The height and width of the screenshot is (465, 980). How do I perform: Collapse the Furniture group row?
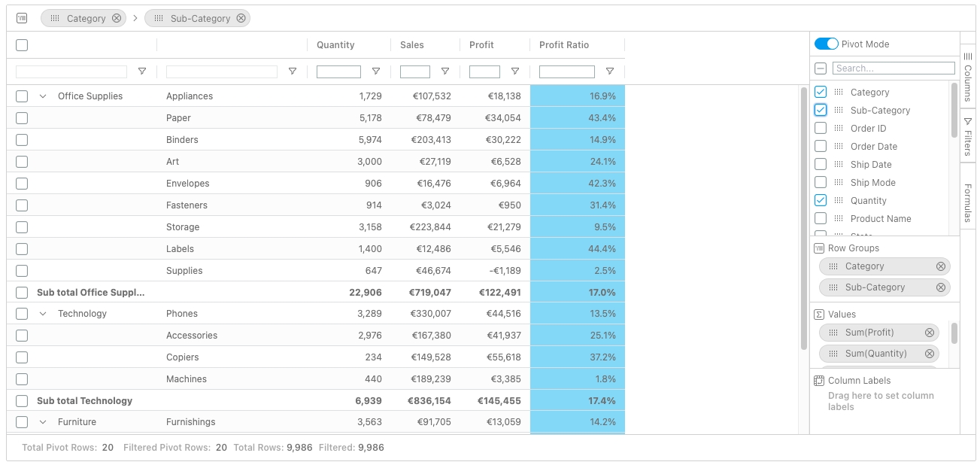43,422
